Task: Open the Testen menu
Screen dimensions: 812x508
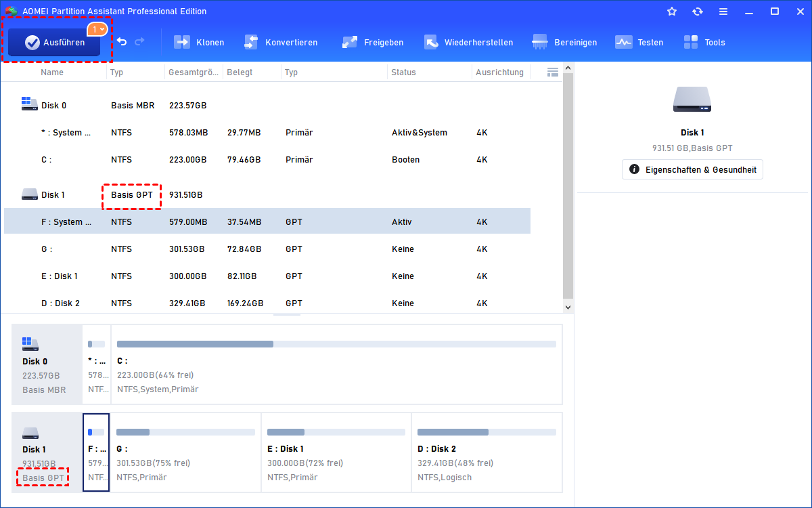Action: (x=639, y=43)
